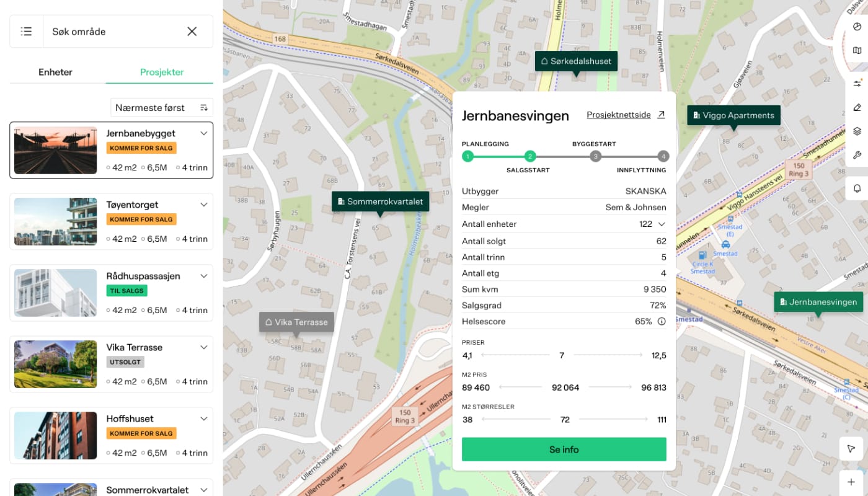Click the Vika Terrasse project thumbnail
This screenshot has width=868, height=496.
[56, 364]
